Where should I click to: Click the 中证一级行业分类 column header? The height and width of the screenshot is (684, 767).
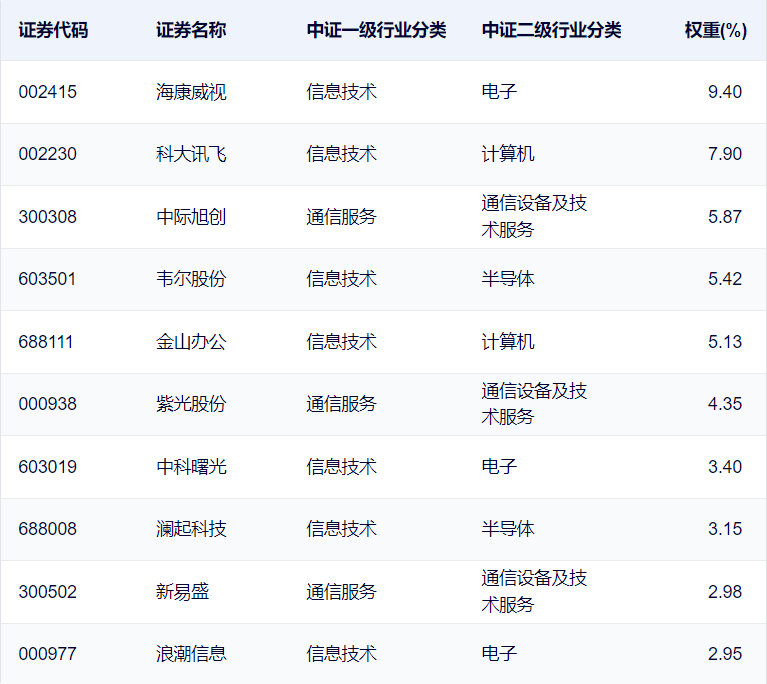376,30
